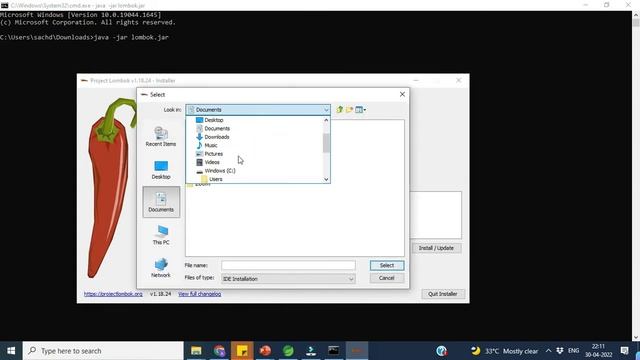Open Recent Items in the sidebar
Screen dimensions: 640x360
pyautogui.click(x=161, y=136)
